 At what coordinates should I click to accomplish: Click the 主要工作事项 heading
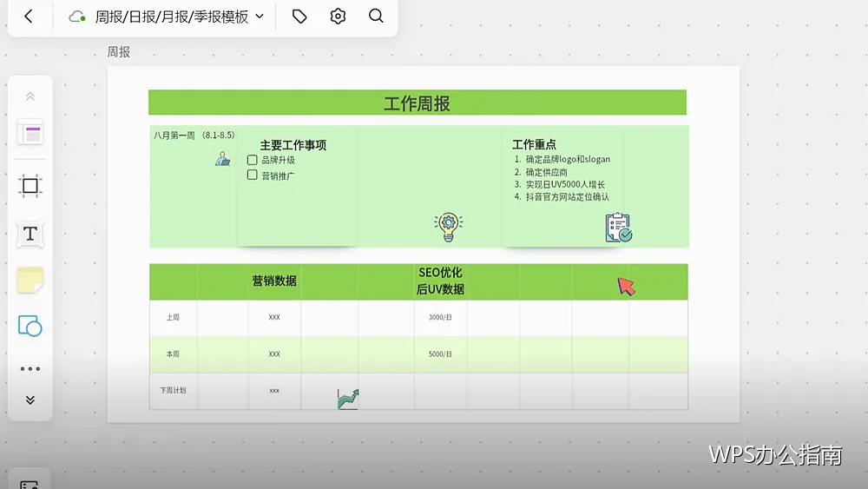click(x=293, y=145)
